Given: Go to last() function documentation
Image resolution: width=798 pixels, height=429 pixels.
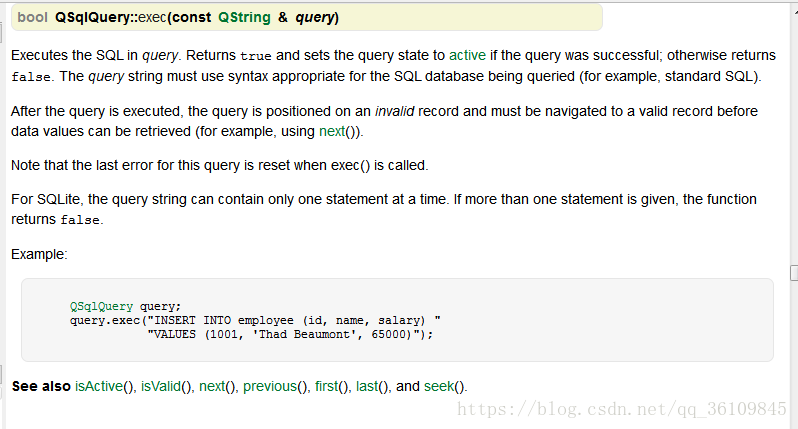Looking at the screenshot, I should (367, 386).
